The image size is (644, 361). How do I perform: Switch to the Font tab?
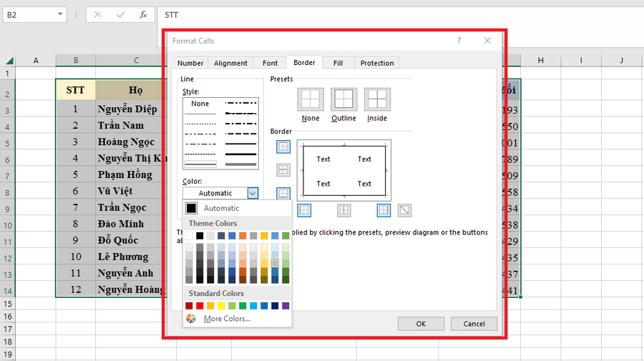click(x=270, y=63)
